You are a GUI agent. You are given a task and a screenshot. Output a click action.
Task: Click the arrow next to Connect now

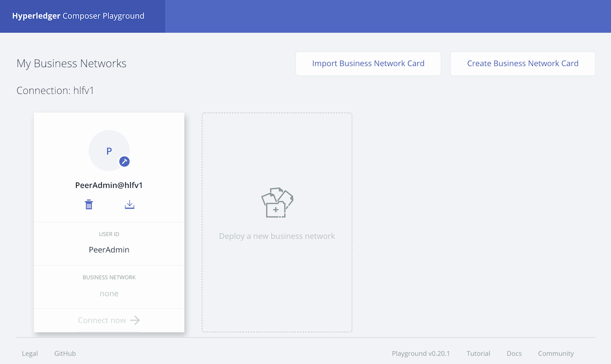coord(135,320)
